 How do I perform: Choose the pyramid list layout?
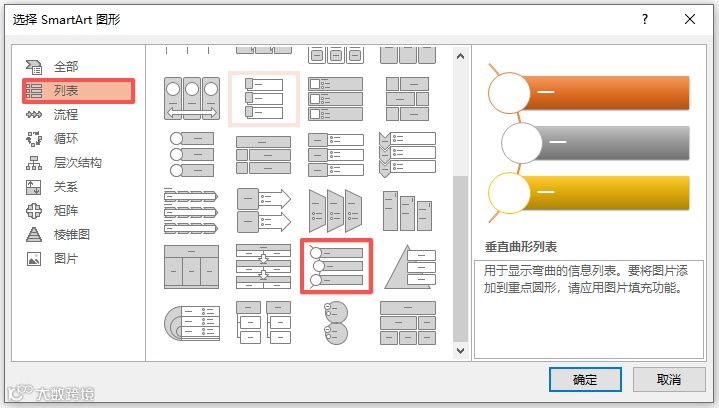pos(409,267)
